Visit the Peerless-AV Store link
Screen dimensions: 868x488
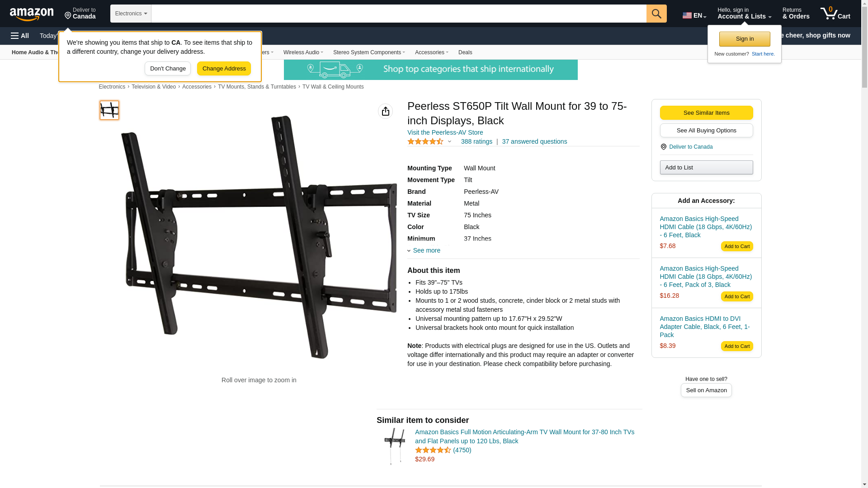point(445,132)
